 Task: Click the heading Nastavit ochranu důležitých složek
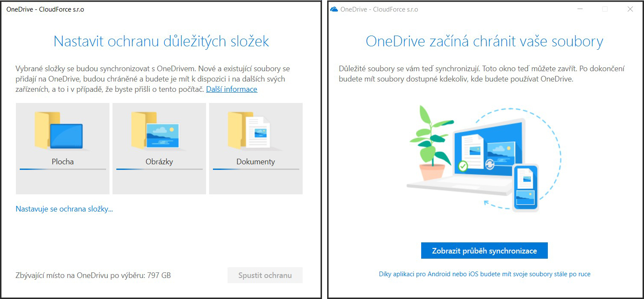point(161,42)
